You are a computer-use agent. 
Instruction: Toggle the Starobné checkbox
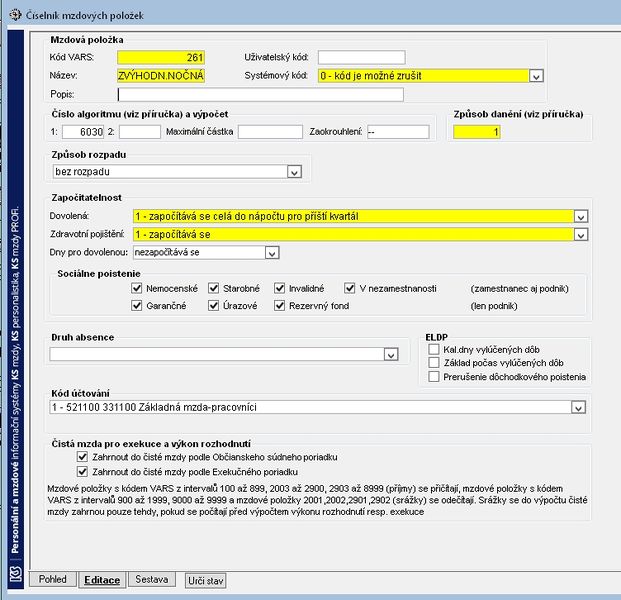(x=213, y=288)
